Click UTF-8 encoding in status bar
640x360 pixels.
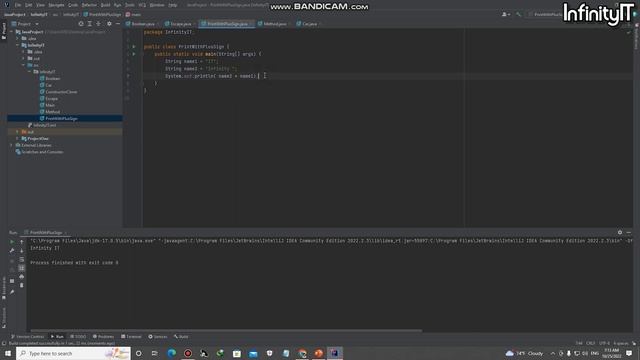click(x=604, y=343)
